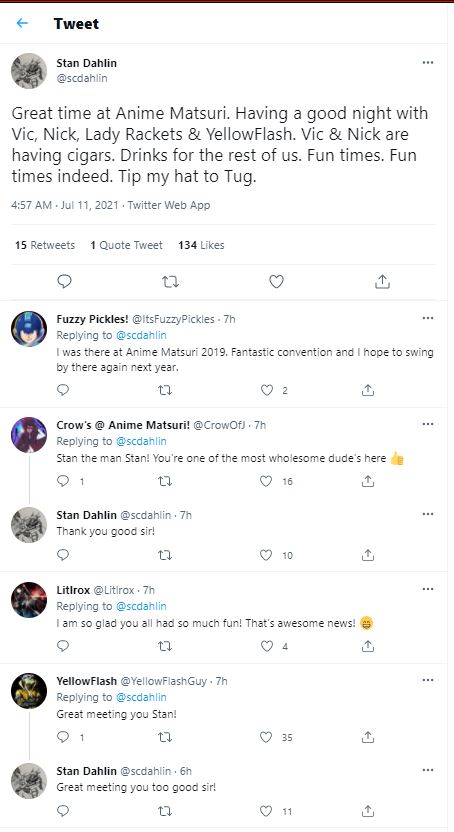Open the 1 Quote Tweet list

pyautogui.click(x=126, y=245)
